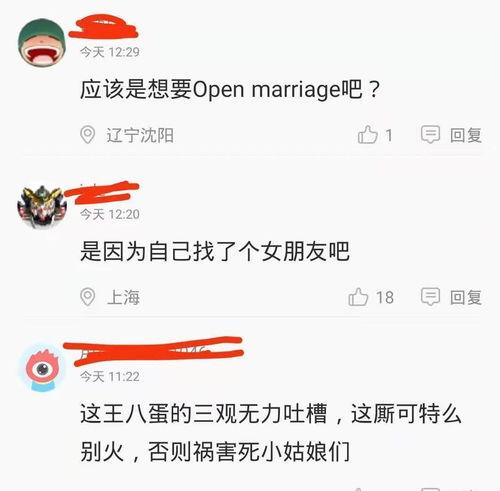Open second commenter's redacted username
Image resolution: width=500 pixels, height=491 pixels.
(102, 192)
